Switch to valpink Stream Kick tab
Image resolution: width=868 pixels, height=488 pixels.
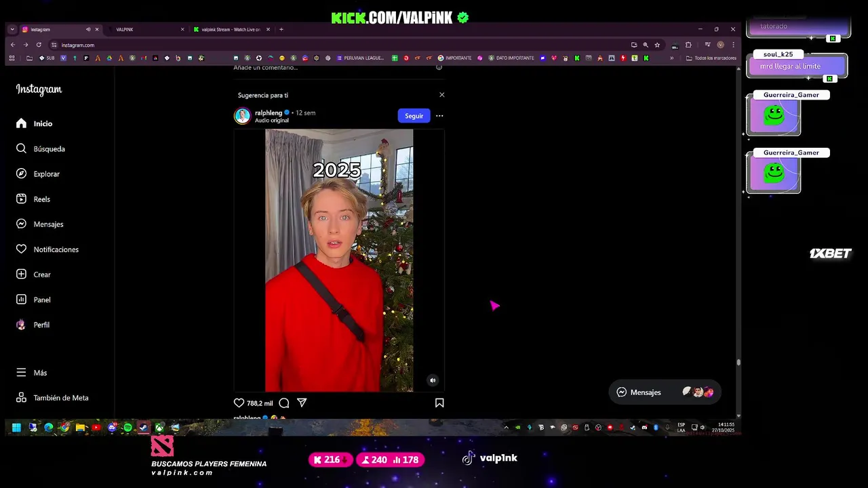click(231, 29)
